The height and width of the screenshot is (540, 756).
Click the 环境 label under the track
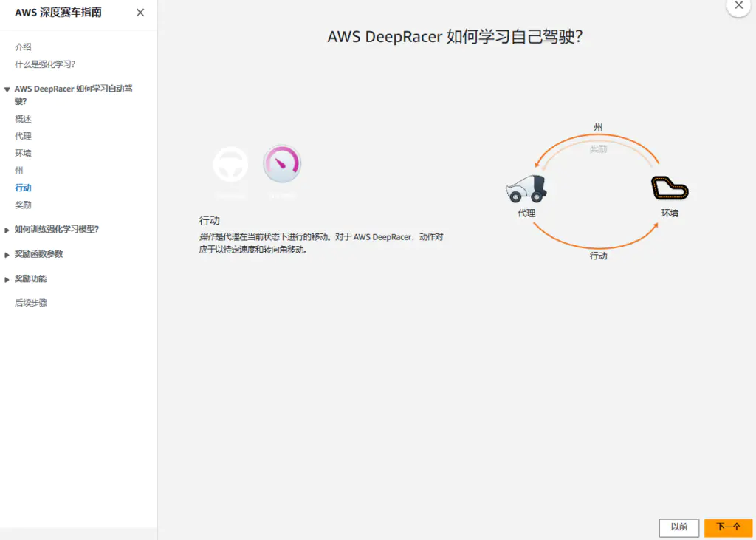(670, 213)
